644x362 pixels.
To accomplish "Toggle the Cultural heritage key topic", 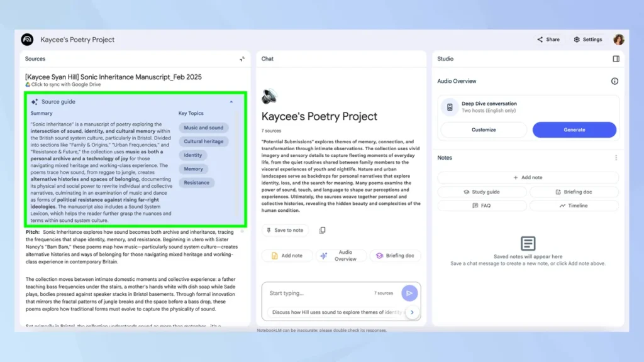I will tap(203, 141).
